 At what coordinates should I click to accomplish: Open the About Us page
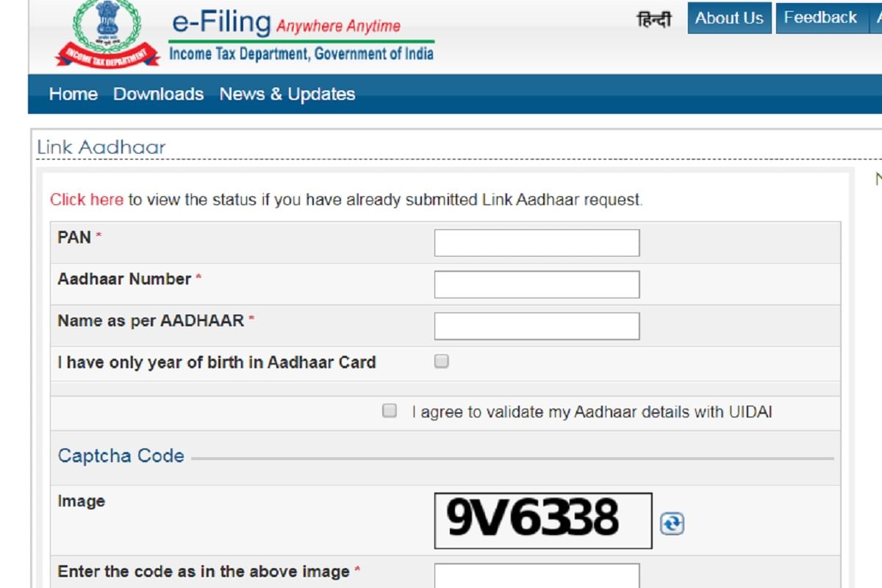point(728,18)
